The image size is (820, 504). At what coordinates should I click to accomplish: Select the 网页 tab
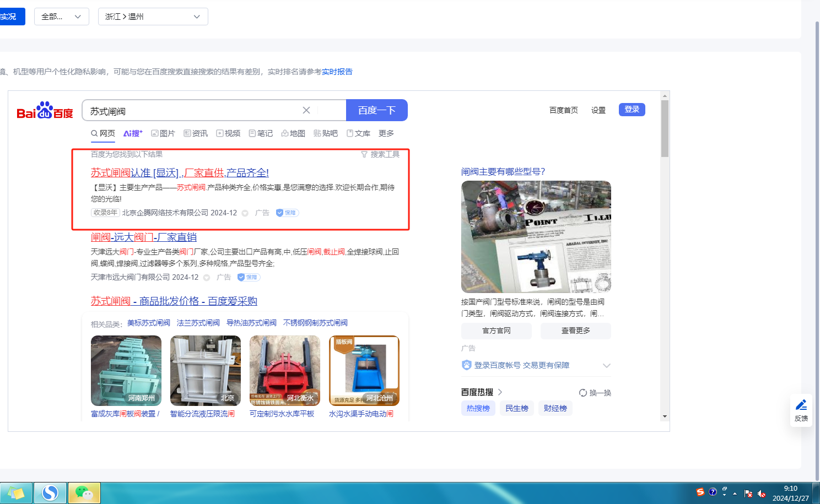103,133
